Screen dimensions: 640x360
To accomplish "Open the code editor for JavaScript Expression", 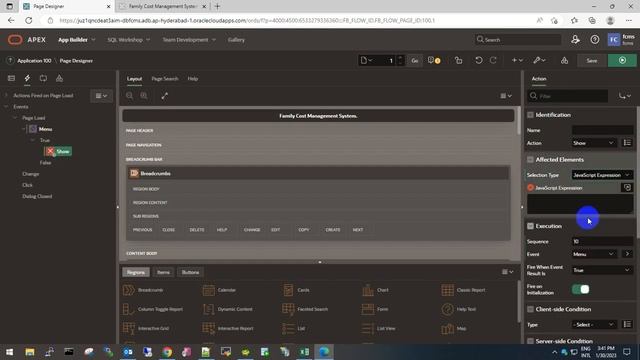I will (x=627, y=187).
